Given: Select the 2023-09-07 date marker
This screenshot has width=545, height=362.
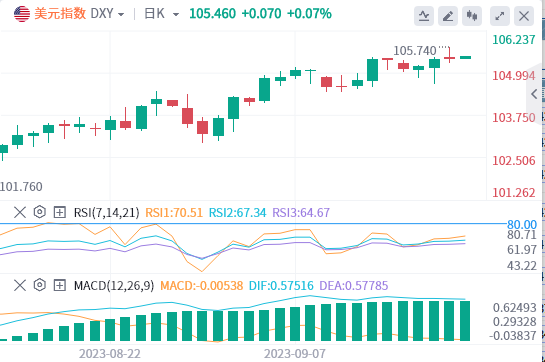Looking at the screenshot, I should coord(295,354).
